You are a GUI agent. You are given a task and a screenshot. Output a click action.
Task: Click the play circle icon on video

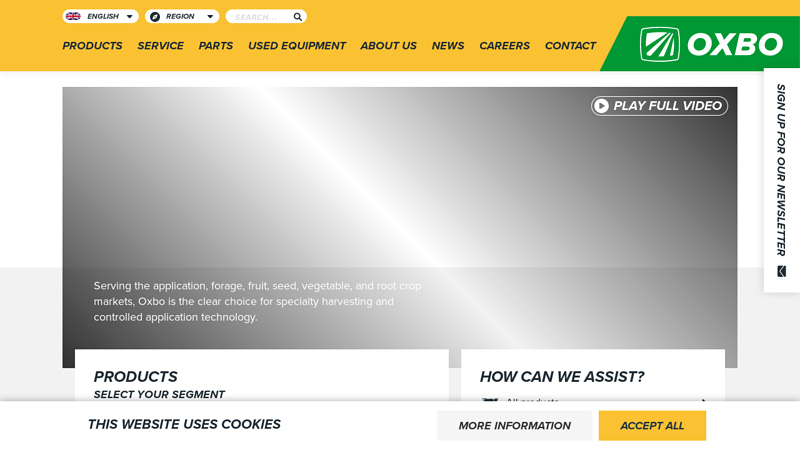[x=602, y=106]
